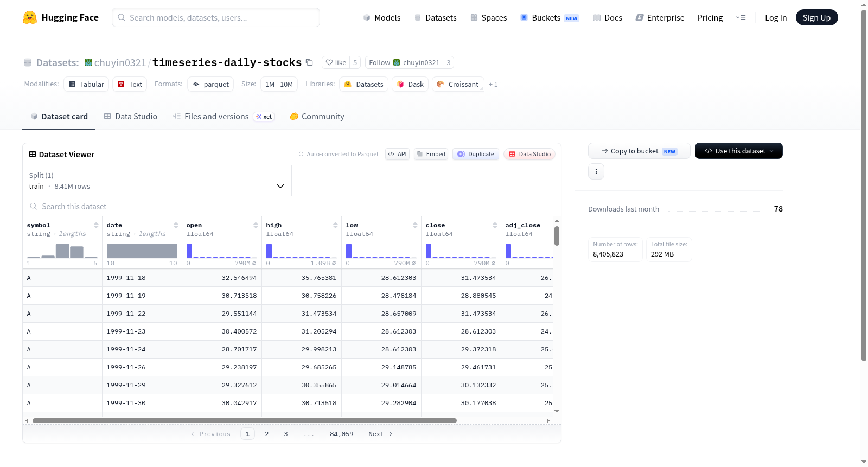
Task: Open the Use this dataset dropdown
Action: [x=738, y=151]
